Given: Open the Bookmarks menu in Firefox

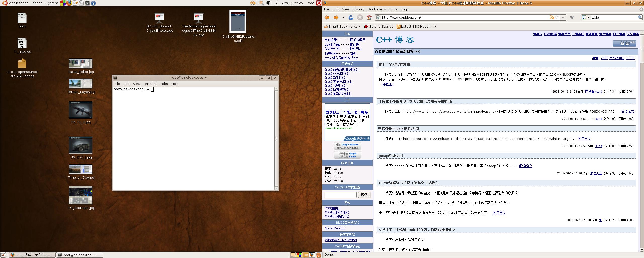Looking at the screenshot, I should (x=376, y=9).
